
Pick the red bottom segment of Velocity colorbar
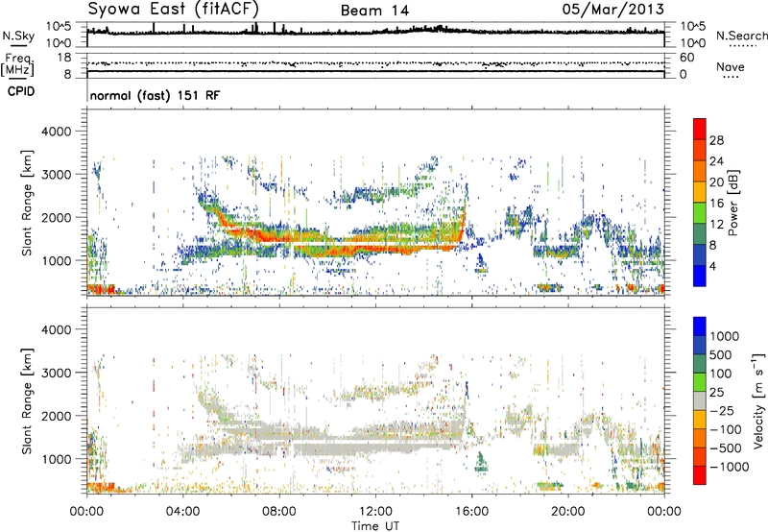pyautogui.click(x=700, y=475)
